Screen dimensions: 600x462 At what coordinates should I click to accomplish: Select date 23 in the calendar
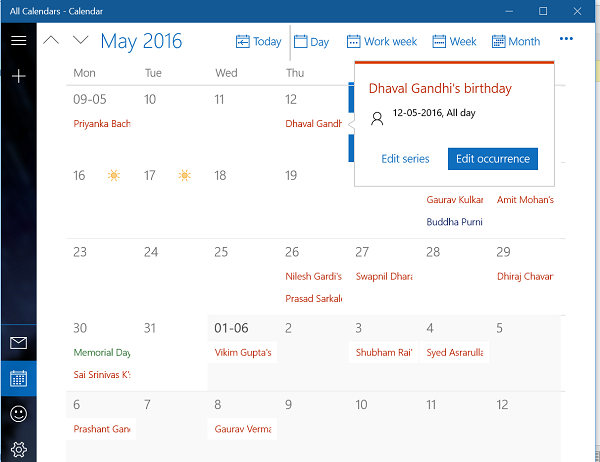coord(80,252)
